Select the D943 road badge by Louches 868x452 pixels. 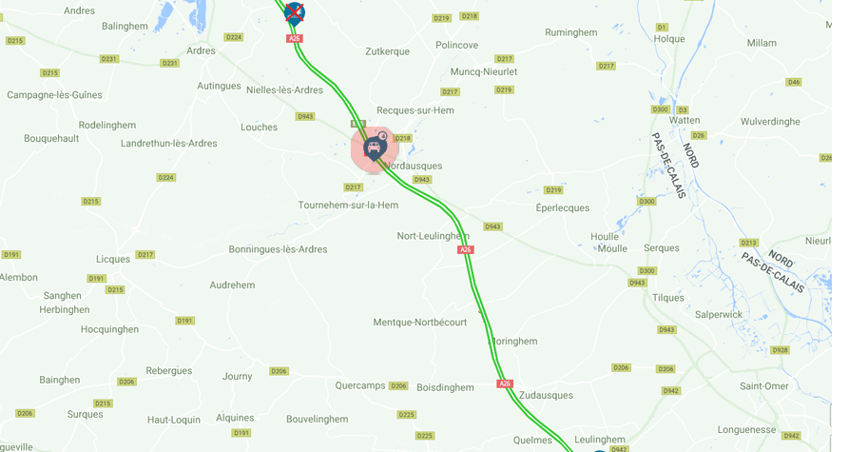pyautogui.click(x=305, y=116)
